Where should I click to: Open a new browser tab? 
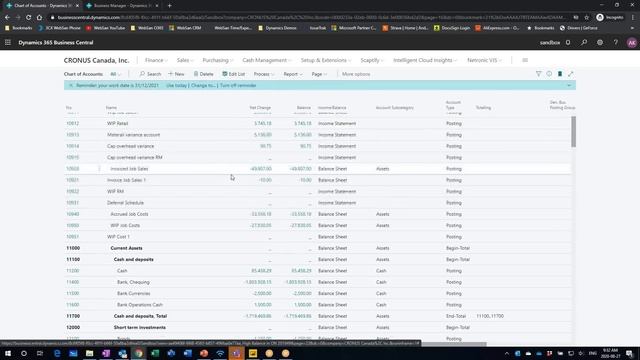coord(169,6)
